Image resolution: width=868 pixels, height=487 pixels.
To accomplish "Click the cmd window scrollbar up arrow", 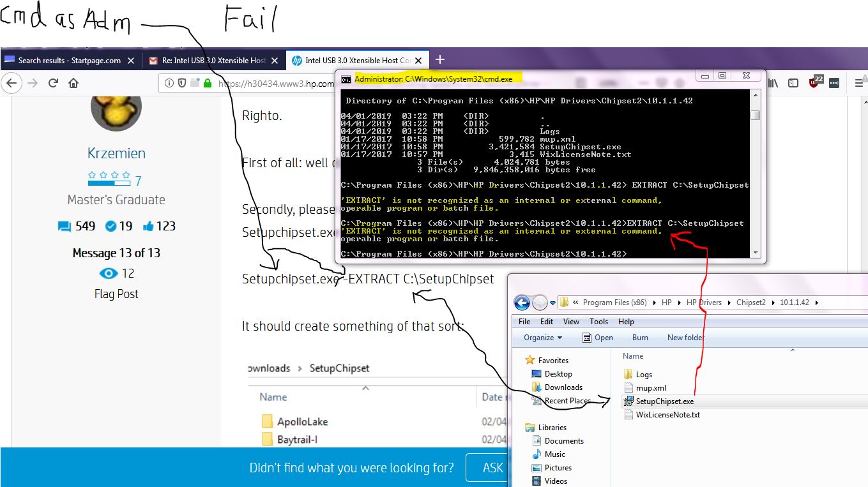I will pyautogui.click(x=755, y=94).
